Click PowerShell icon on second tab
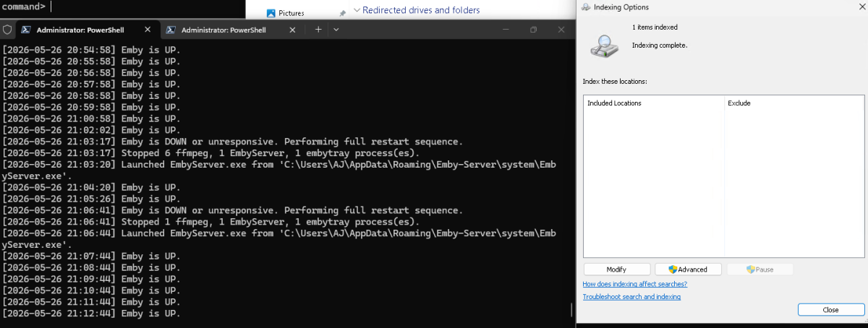Image resolution: width=868 pixels, height=328 pixels. click(x=170, y=30)
